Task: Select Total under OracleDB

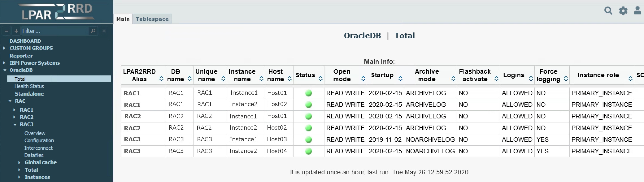Action: coord(59,79)
